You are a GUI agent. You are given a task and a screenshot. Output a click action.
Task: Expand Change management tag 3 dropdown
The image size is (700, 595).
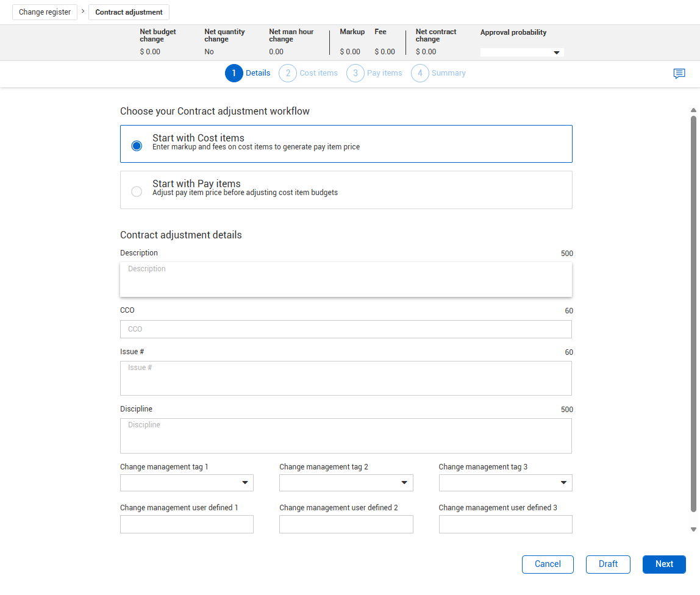click(505, 483)
